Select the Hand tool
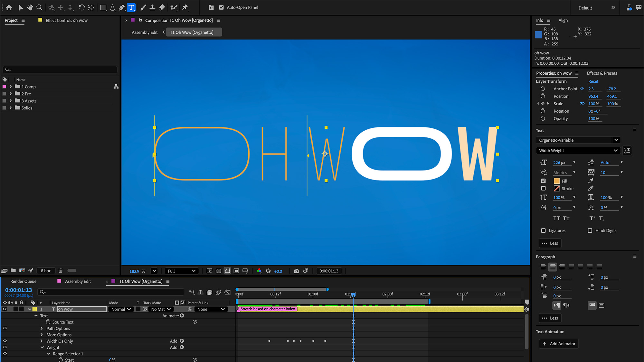This screenshot has height=362, width=644. 30,7
